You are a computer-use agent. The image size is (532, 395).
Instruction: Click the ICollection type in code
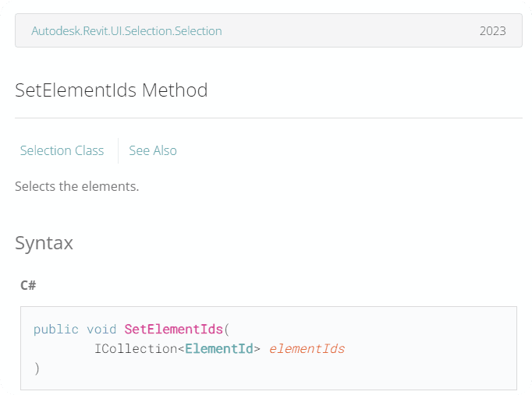coord(136,348)
